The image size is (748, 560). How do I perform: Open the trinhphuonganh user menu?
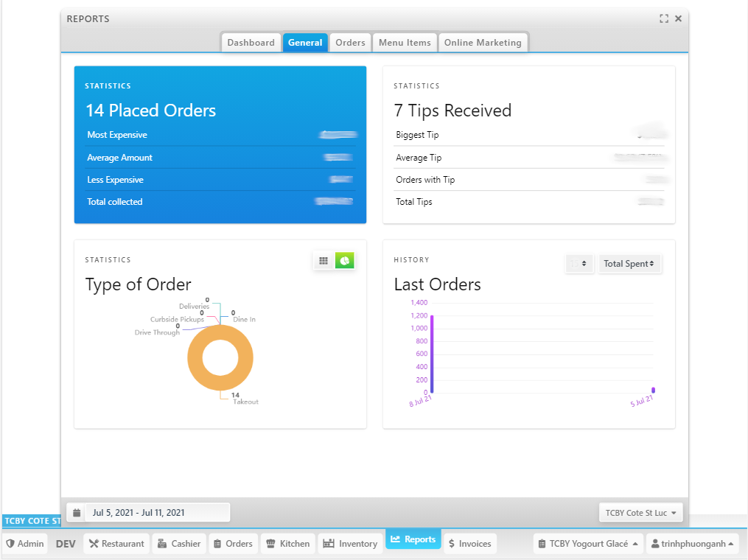point(693,544)
